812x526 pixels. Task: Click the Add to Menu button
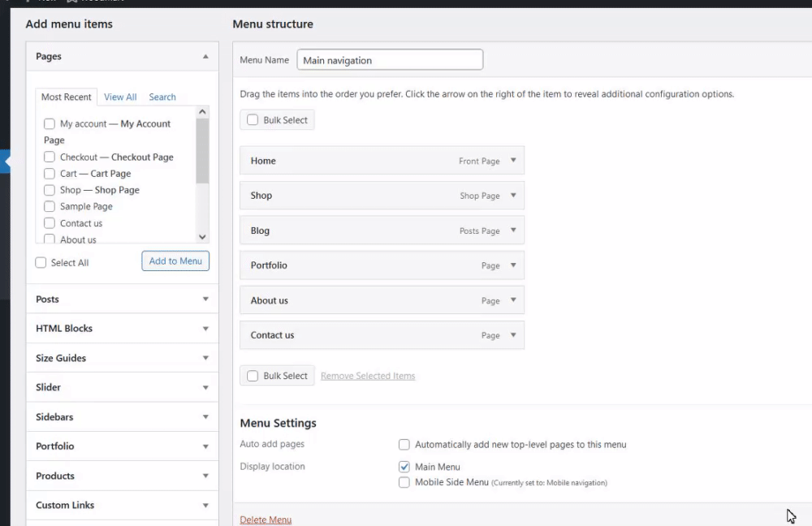(x=175, y=261)
